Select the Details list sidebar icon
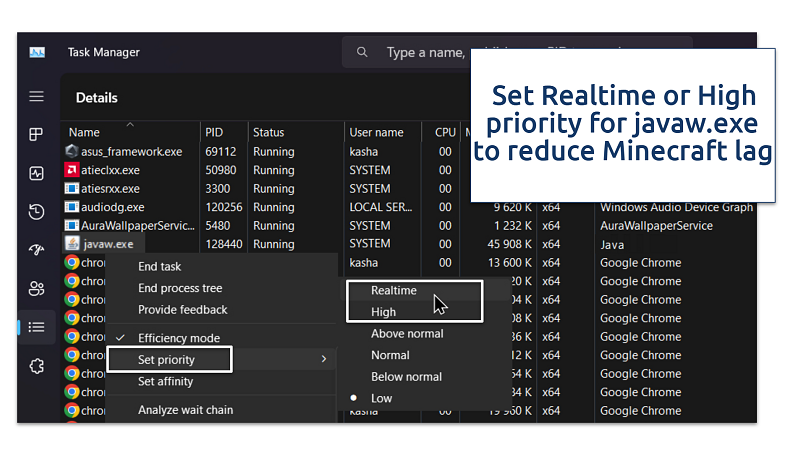The width and height of the screenshot is (806, 453). [37, 327]
